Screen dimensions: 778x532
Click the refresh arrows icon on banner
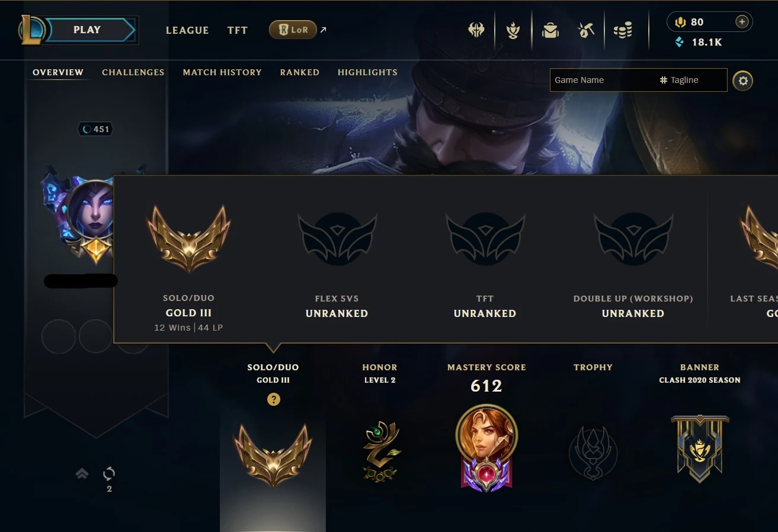click(x=109, y=473)
